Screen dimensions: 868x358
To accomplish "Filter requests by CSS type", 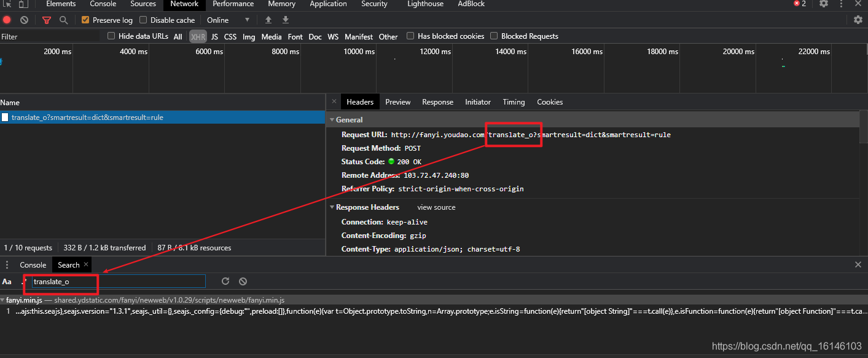I will 230,36.
